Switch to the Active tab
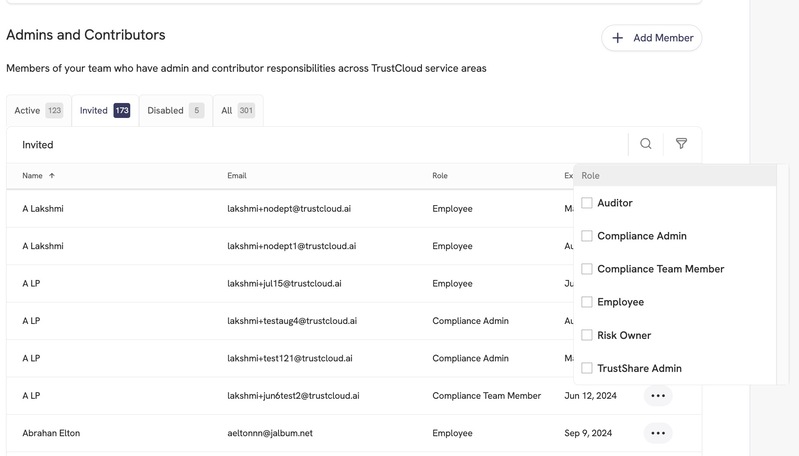This screenshot has height=456, width=799. (x=39, y=111)
